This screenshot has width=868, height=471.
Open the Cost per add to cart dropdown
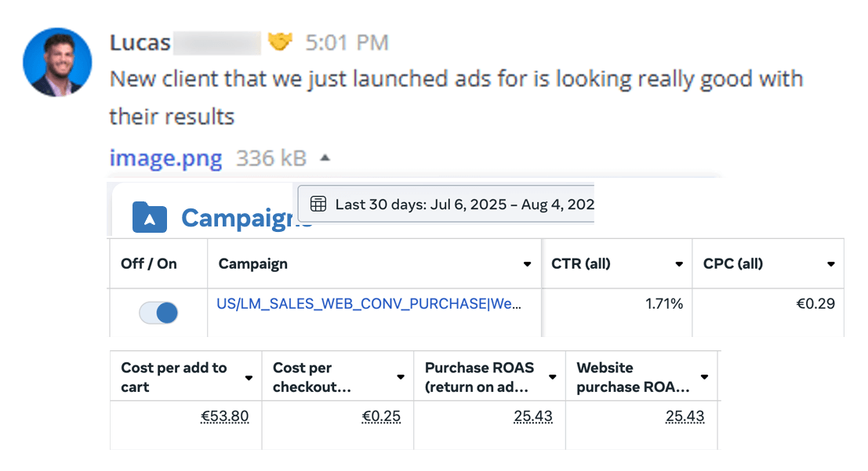click(249, 378)
